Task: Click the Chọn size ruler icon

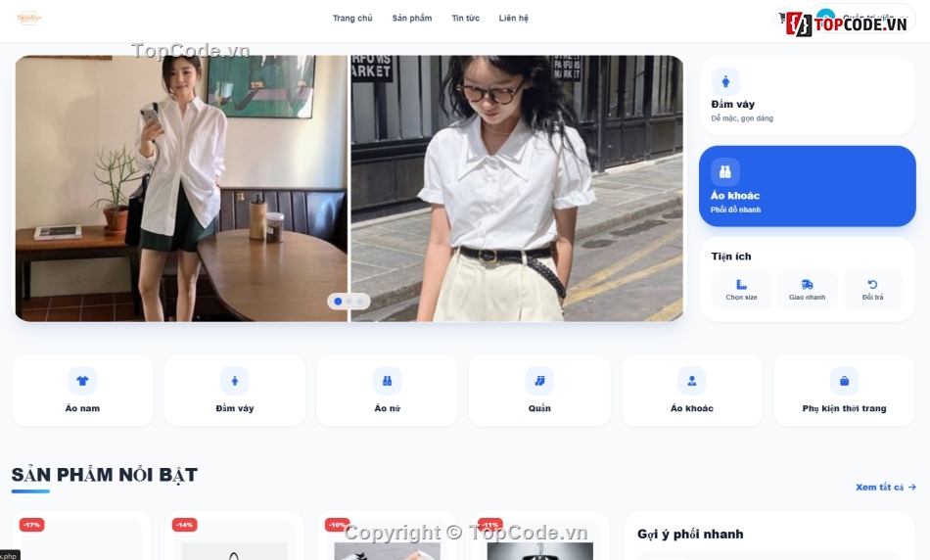Action: point(741,284)
